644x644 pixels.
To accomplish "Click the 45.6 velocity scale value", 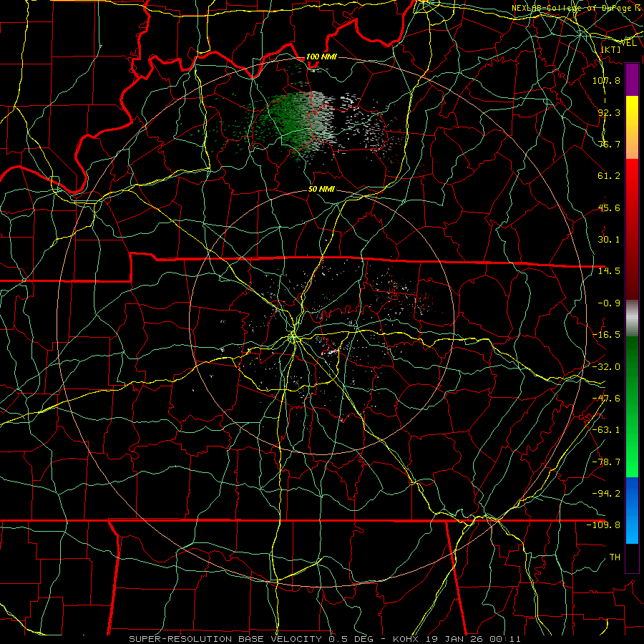I will tap(609, 208).
